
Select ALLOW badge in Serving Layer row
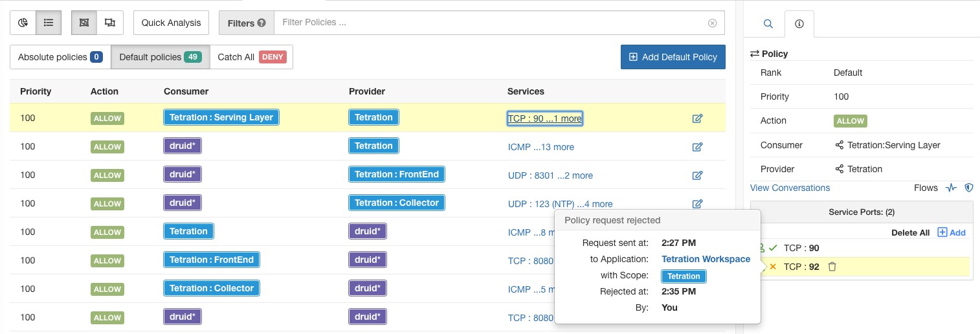pyautogui.click(x=107, y=118)
